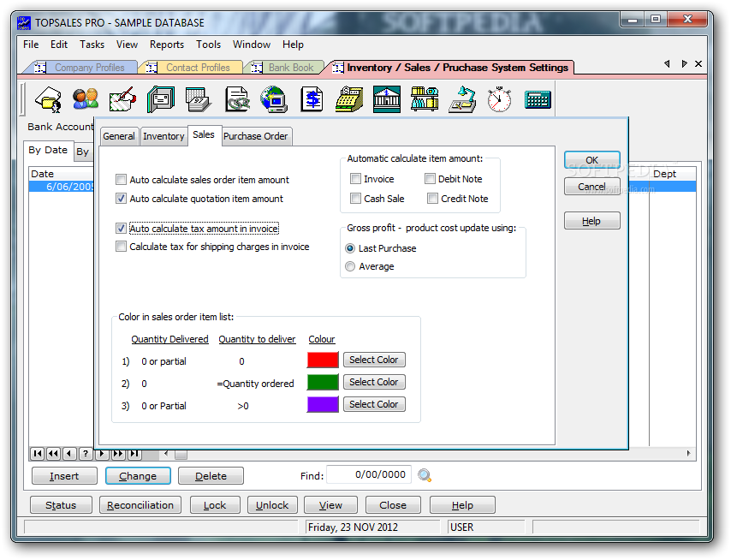Click the pen and paper toolbar icon
This screenshot has width=731, height=560.
[122, 99]
